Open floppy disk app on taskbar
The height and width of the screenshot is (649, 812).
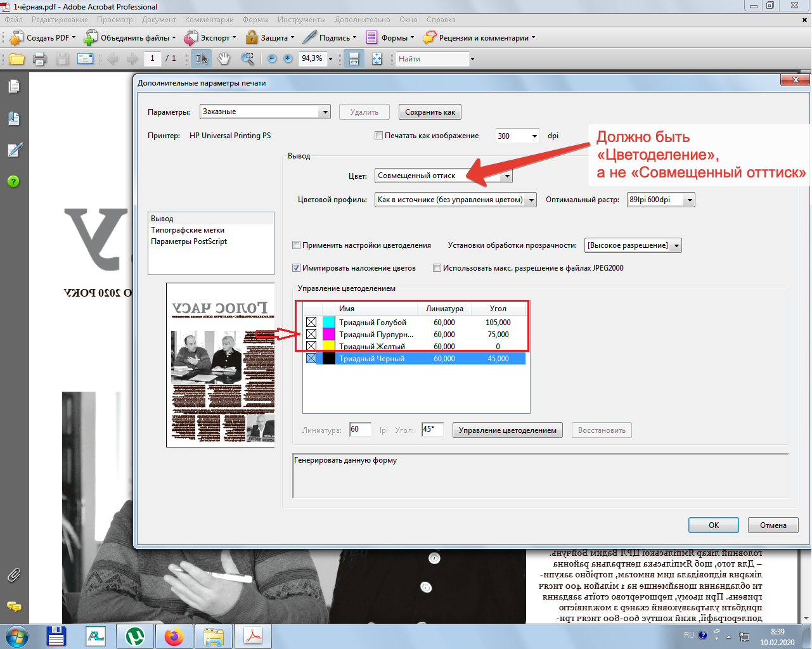[x=56, y=636]
